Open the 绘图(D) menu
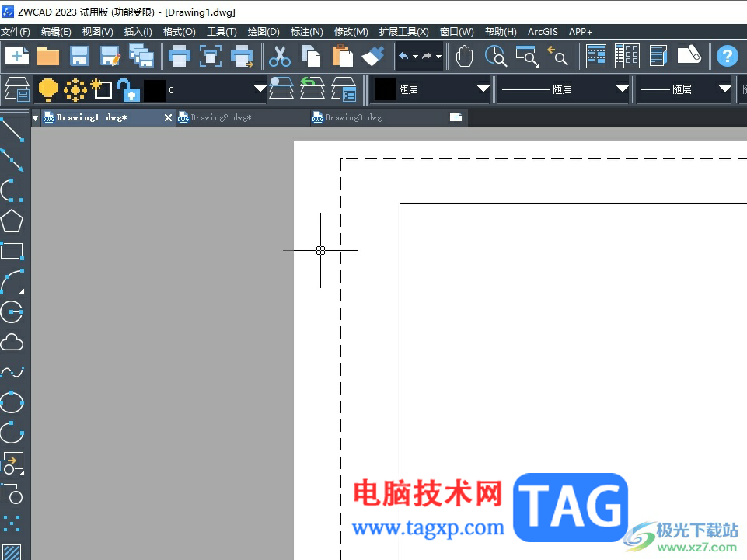The height and width of the screenshot is (560, 747). [x=264, y=31]
